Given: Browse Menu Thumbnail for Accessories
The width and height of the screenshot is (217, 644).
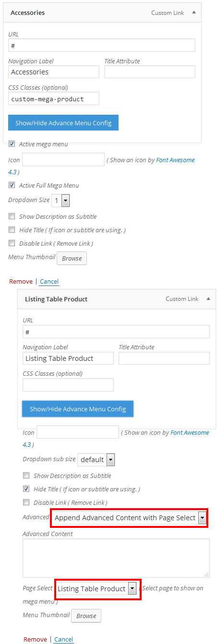Looking at the screenshot, I should click(72, 258).
